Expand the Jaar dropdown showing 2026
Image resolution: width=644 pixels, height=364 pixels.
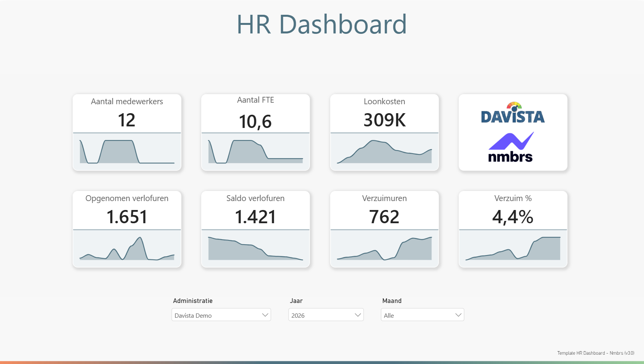(x=326, y=315)
